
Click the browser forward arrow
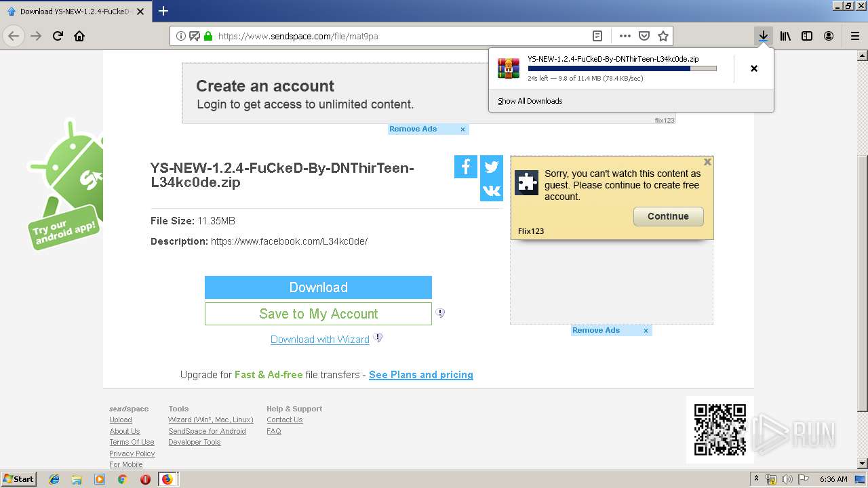point(36,36)
